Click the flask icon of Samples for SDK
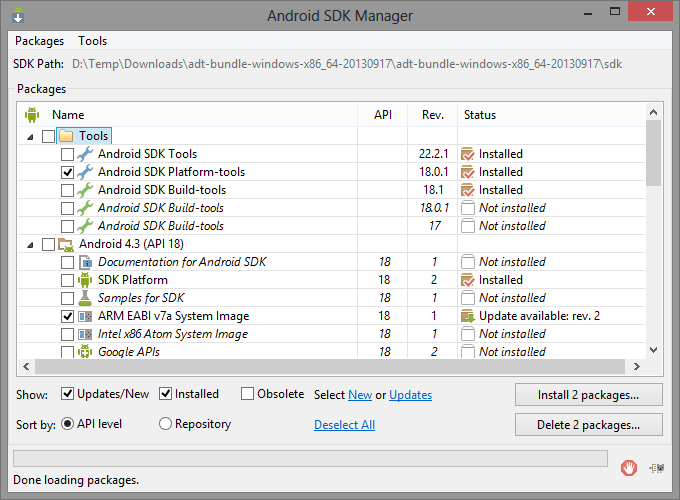 (x=85, y=298)
